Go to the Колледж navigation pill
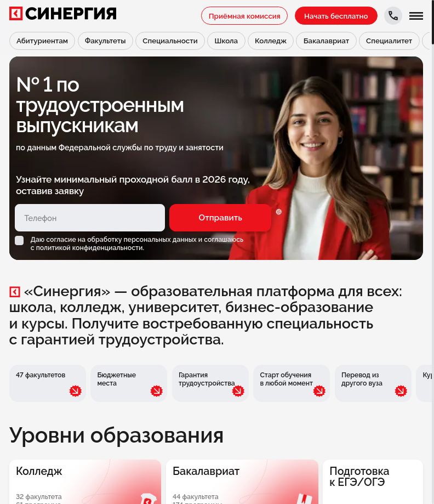 [x=271, y=41]
